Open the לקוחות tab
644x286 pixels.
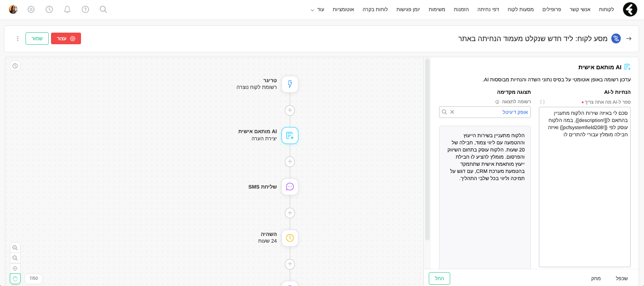[606, 9]
